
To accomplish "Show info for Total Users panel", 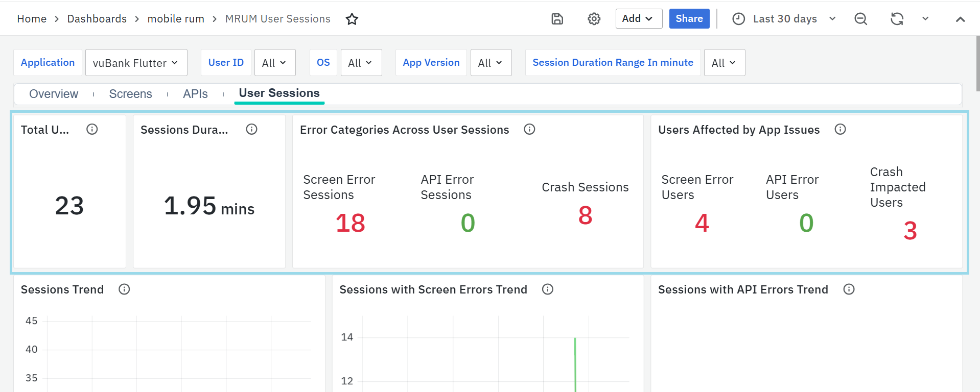I will 92,129.
